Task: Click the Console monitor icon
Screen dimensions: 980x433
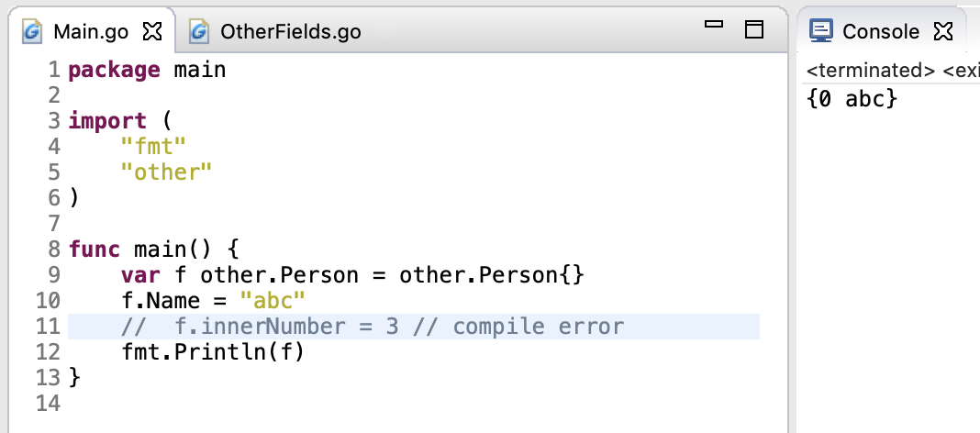Action: [821, 31]
